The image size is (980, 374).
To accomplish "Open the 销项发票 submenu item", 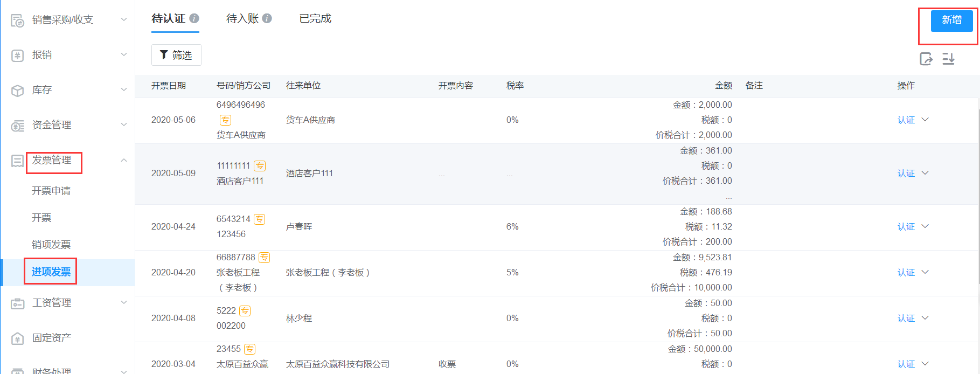I will tap(51, 245).
